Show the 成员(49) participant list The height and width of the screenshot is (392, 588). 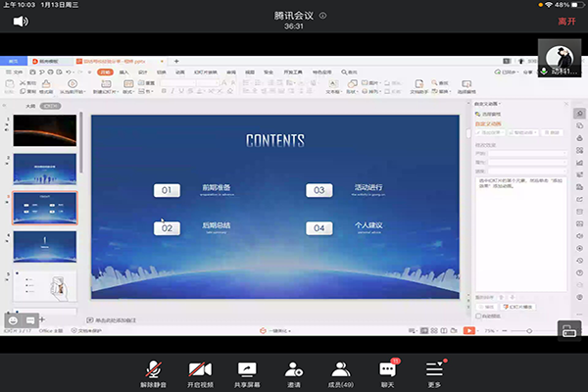pyautogui.click(x=341, y=370)
